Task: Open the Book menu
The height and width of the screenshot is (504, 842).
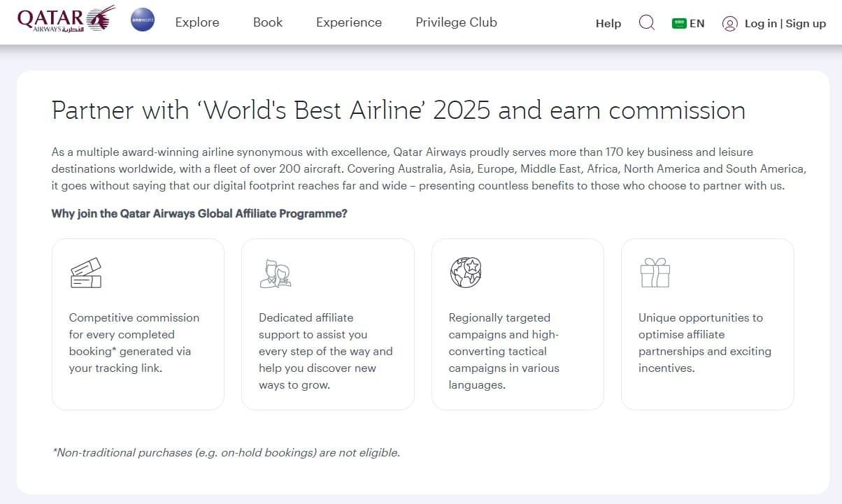Action: click(268, 22)
